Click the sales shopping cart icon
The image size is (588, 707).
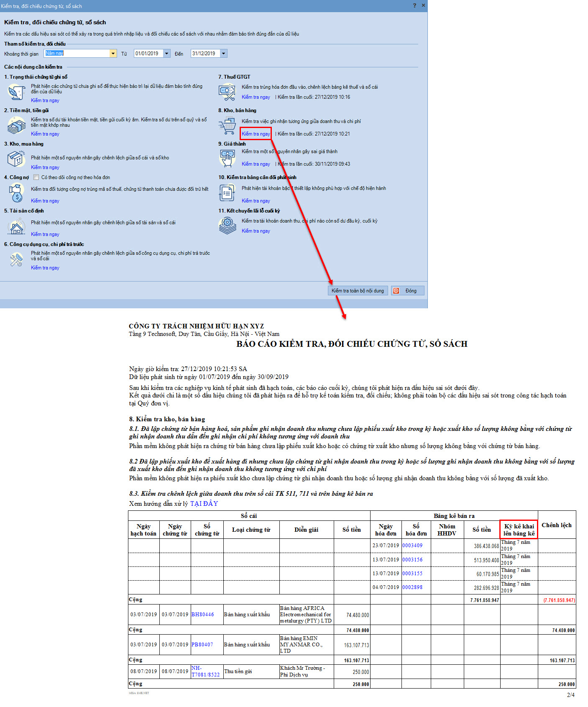(227, 126)
